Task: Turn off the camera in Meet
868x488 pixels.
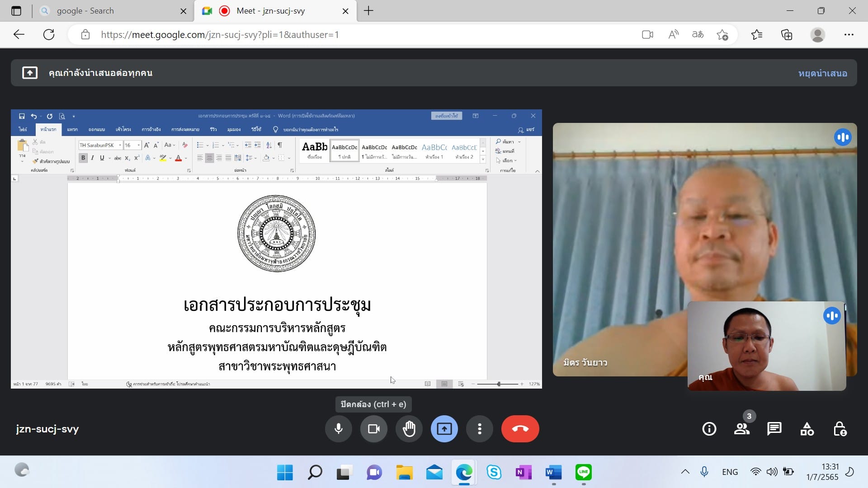Action: [x=373, y=429]
